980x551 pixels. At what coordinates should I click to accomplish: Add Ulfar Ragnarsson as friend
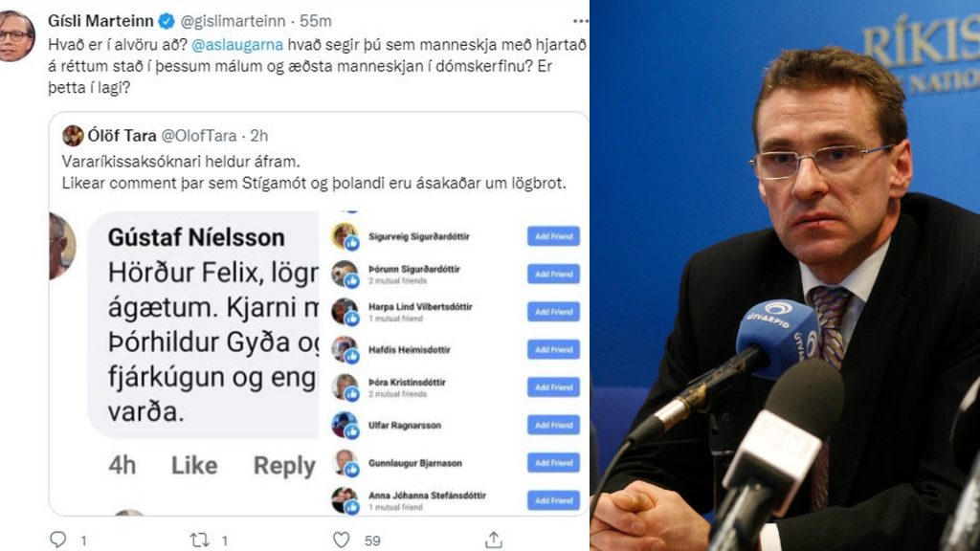point(553,426)
